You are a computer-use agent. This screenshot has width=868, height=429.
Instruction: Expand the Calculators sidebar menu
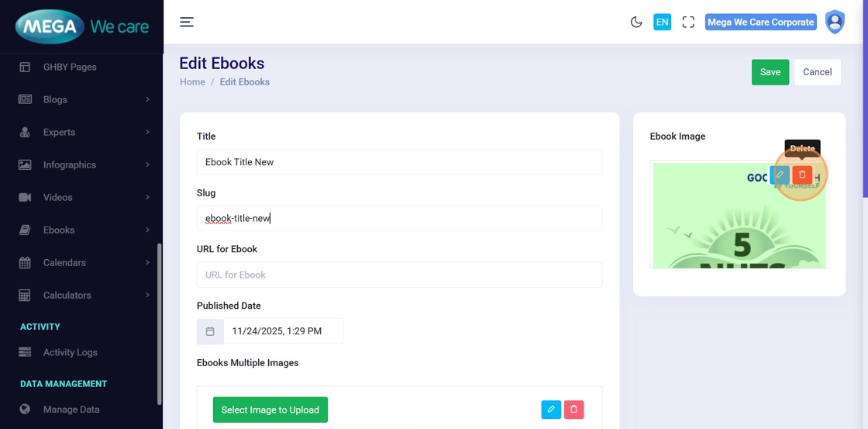point(84,295)
